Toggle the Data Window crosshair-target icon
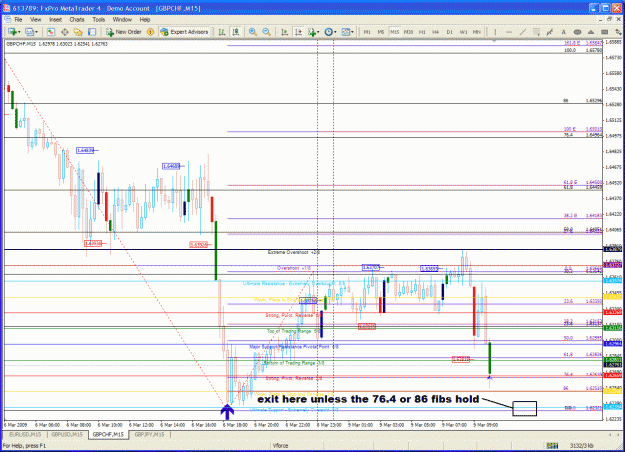 65,32
